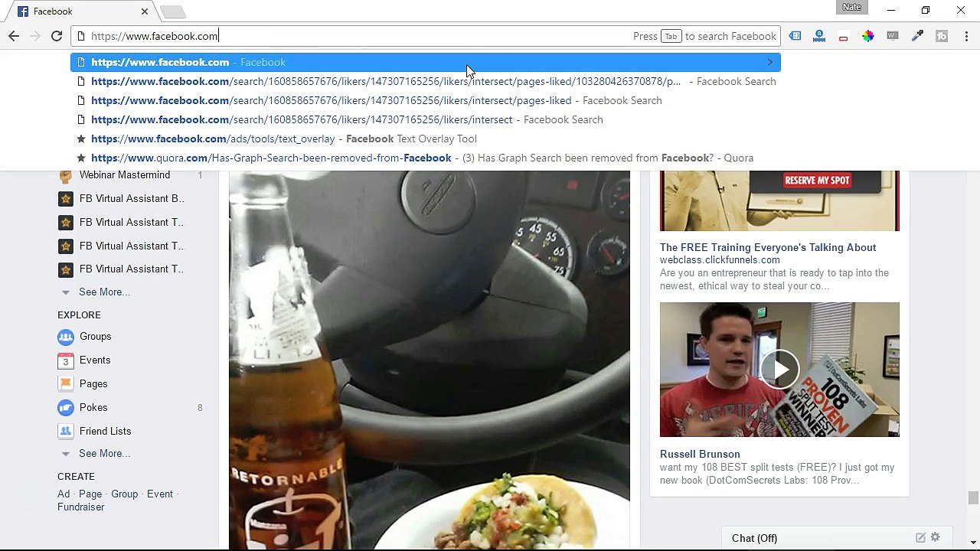
Task: Create a new Page via Create section
Action: tap(90, 494)
